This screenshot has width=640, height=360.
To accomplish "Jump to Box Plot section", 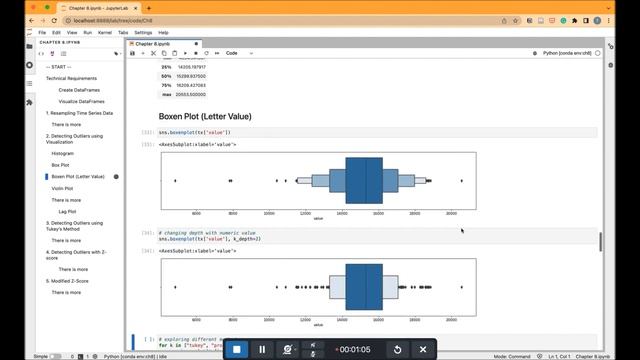I will (60, 165).
